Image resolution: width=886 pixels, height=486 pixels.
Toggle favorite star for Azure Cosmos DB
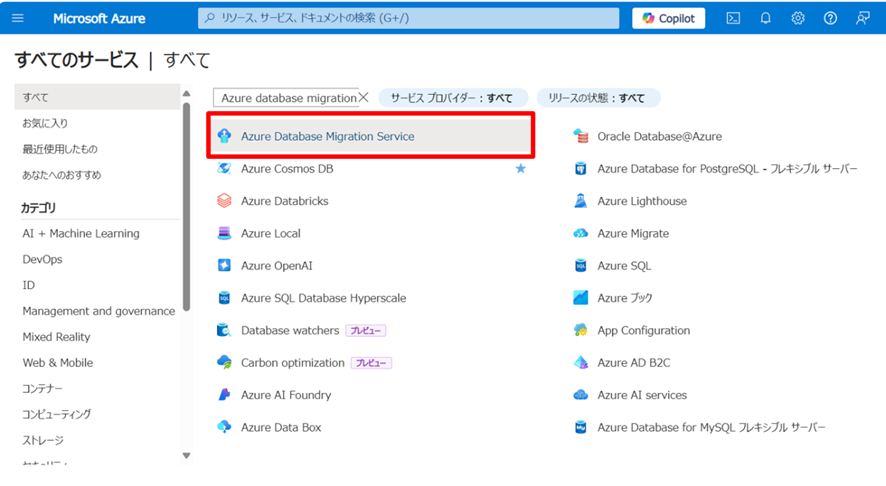coord(520,169)
